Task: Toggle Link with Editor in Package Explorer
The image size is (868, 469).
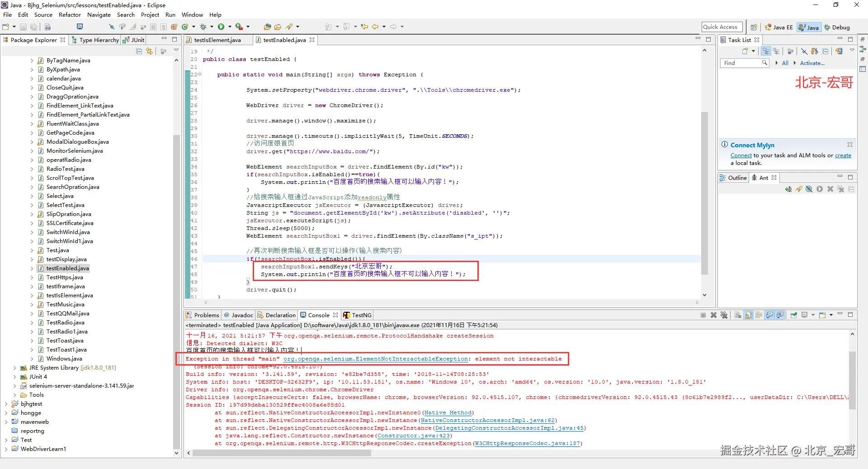Action: 149,52
